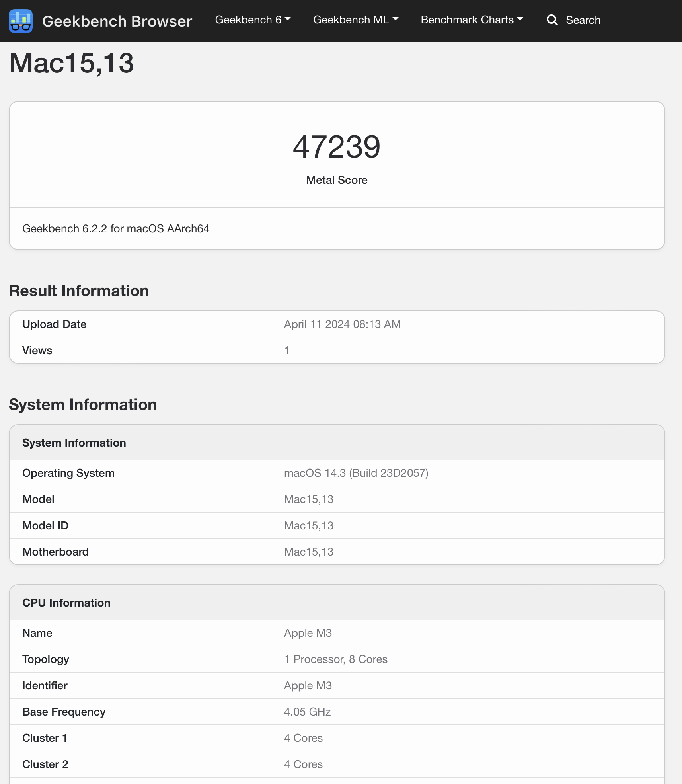This screenshot has height=784, width=682.
Task: Click the Search text in navbar
Action: [x=583, y=20]
